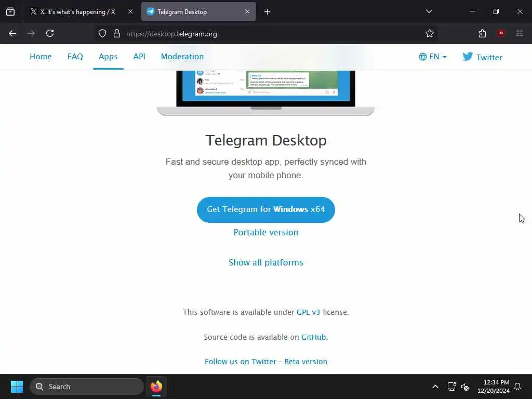Open the Portable version link
Viewport: 532px width, 399px height.
point(265,232)
